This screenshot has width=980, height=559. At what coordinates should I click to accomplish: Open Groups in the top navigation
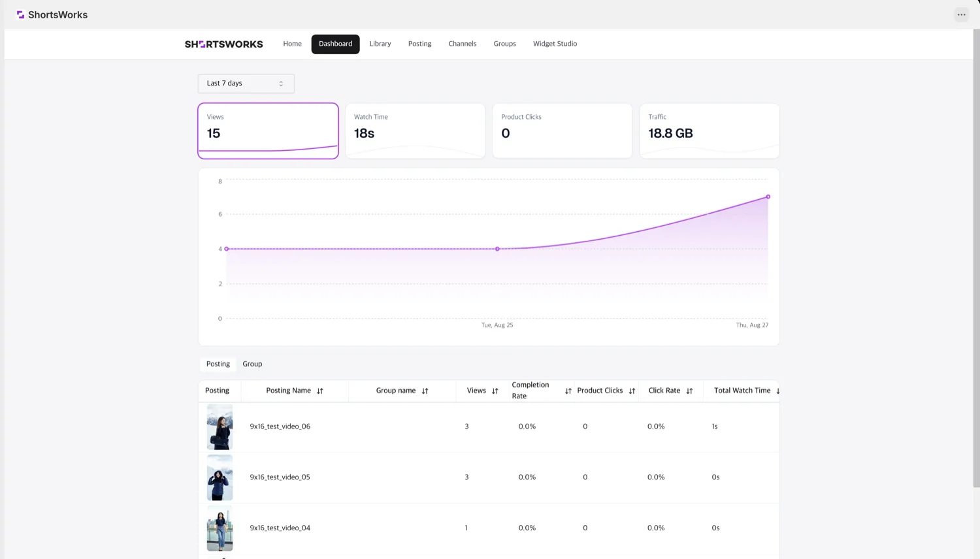(504, 44)
